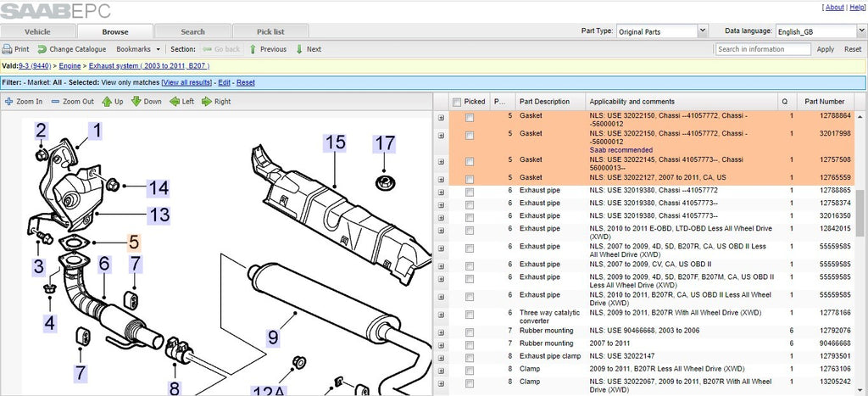Switch to the Browse tab
The height and width of the screenshot is (396, 868).
[115, 31]
